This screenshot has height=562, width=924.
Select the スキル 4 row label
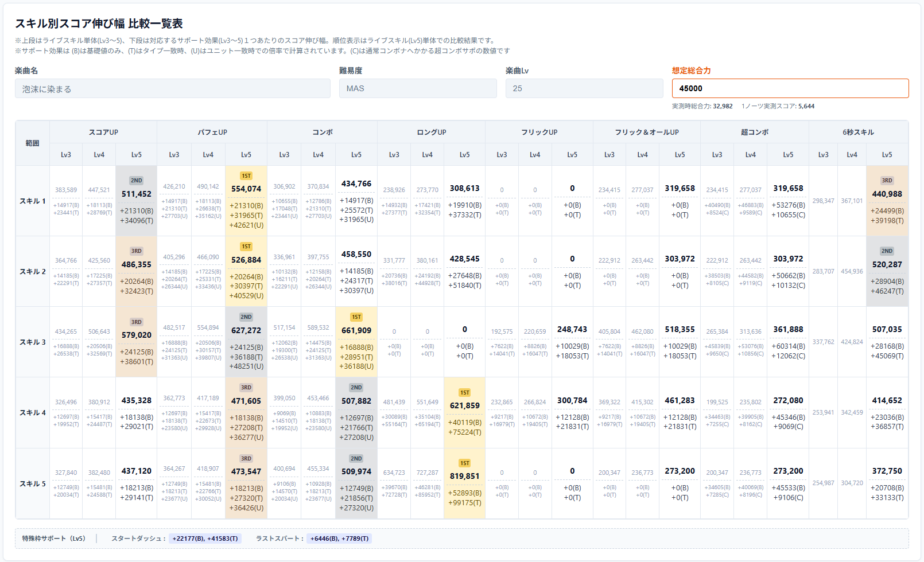[x=33, y=412]
